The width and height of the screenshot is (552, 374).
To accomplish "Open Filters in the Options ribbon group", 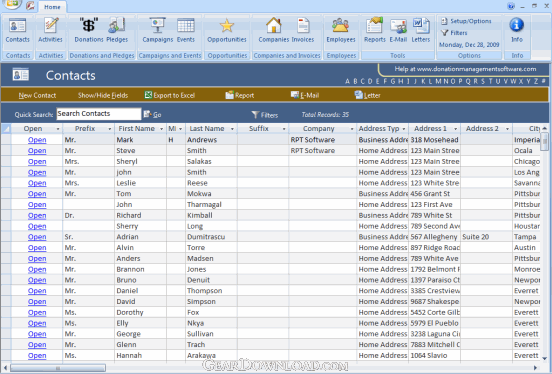I will coord(454,33).
